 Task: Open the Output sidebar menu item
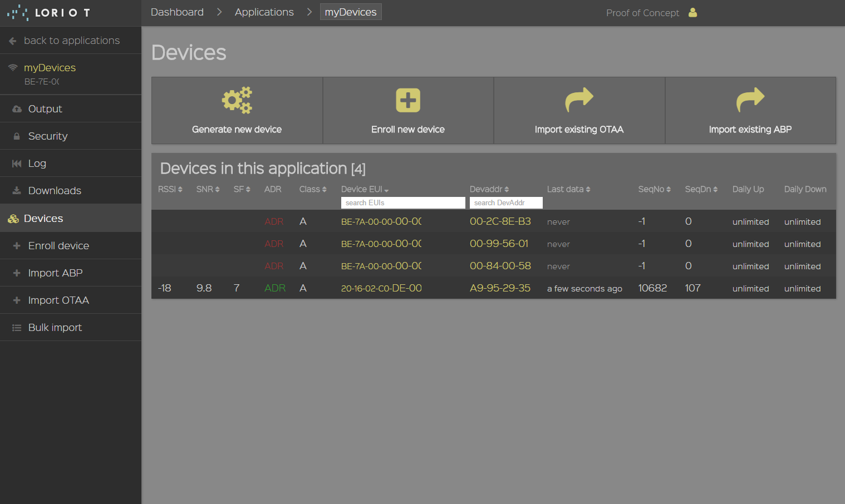coord(71,109)
